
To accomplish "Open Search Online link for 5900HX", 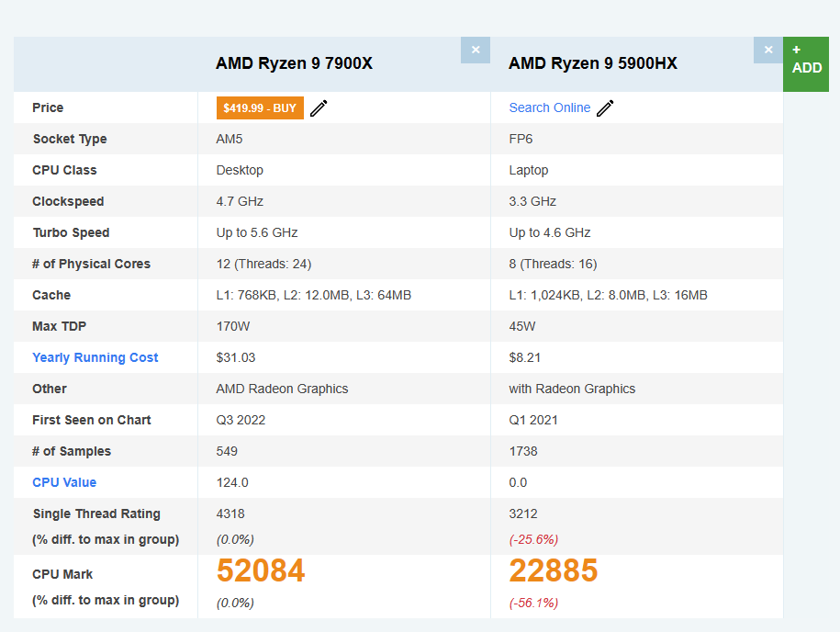I will pos(550,107).
